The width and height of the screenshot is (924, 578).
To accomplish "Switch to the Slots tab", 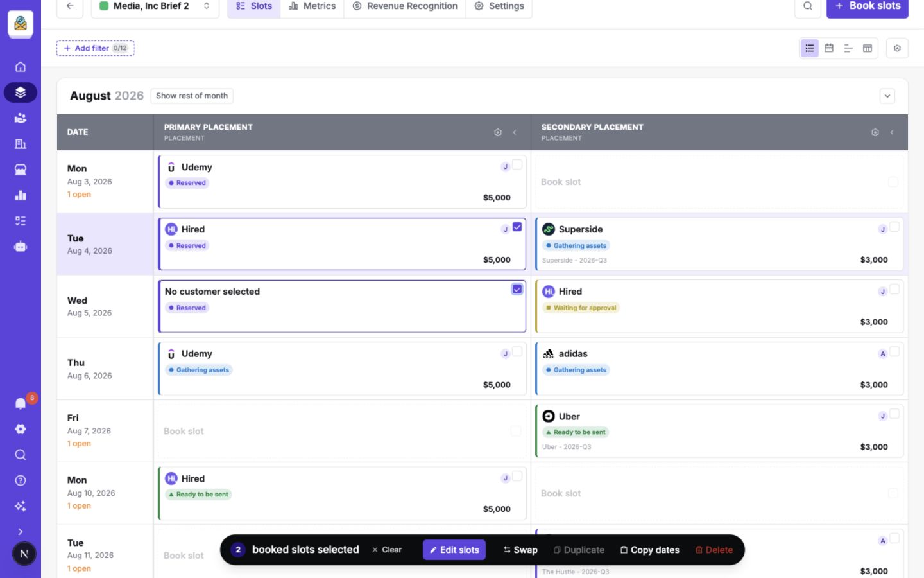I will pos(254,6).
